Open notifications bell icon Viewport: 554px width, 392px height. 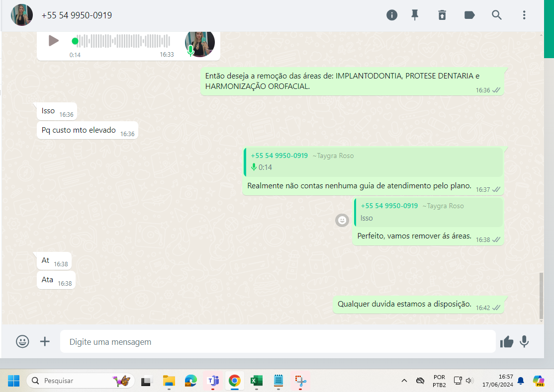click(521, 381)
